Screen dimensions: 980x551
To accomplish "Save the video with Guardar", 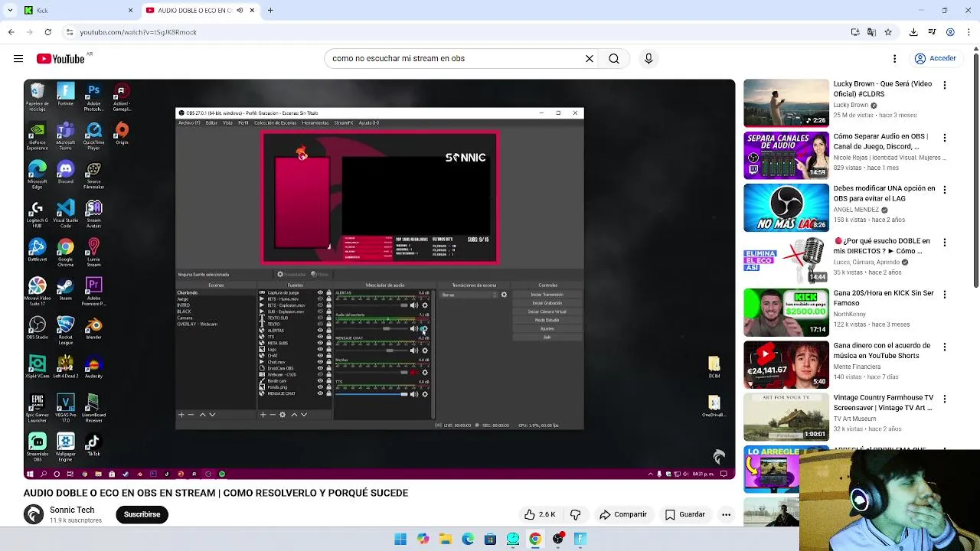I will click(x=684, y=514).
